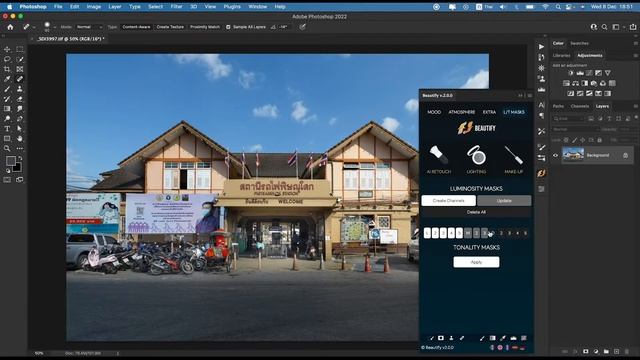This screenshot has height=360, width=640.
Task: Switch to L/T MASKS tab in Beautify
Action: pyautogui.click(x=513, y=112)
